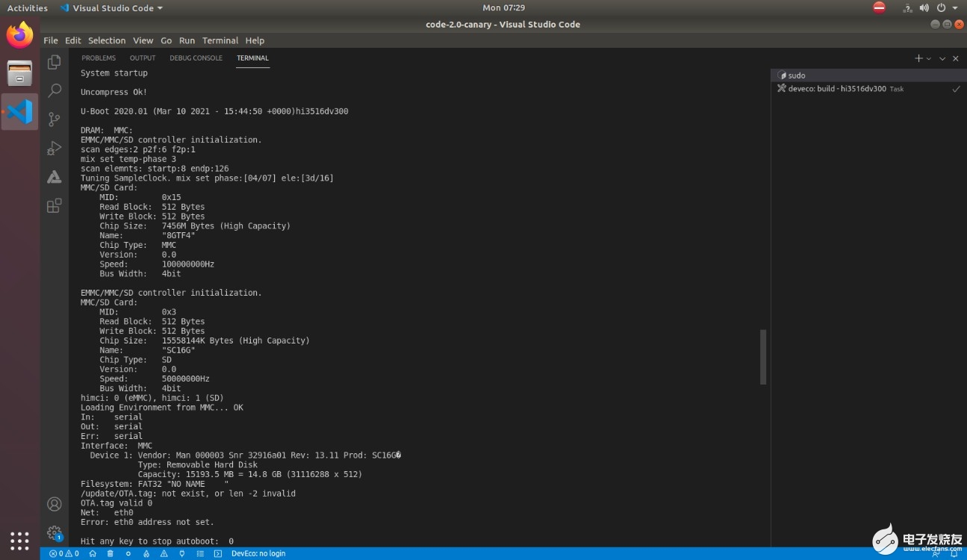967x560 pixels.
Task: Open the Files app from the dock
Action: point(19,73)
